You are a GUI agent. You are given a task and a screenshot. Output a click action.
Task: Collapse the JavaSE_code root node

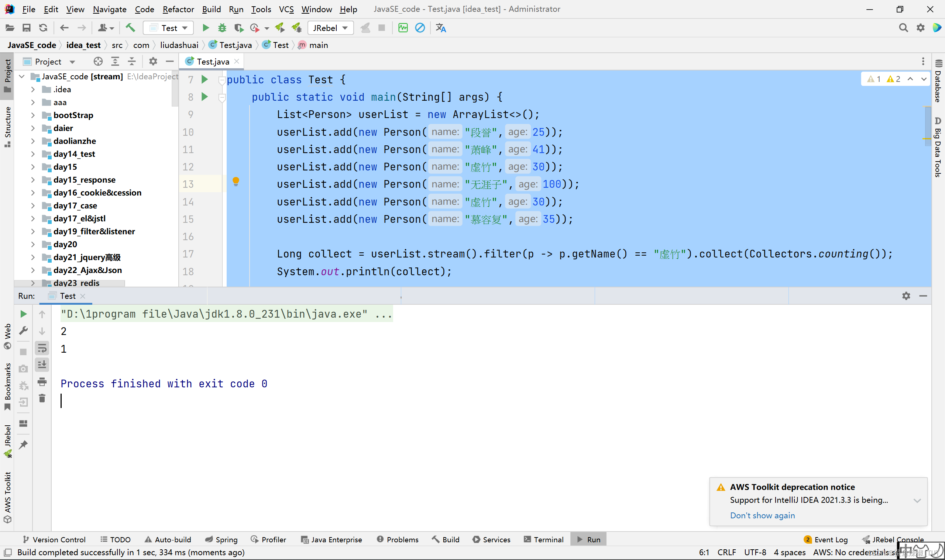pyautogui.click(x=22, y=77)
